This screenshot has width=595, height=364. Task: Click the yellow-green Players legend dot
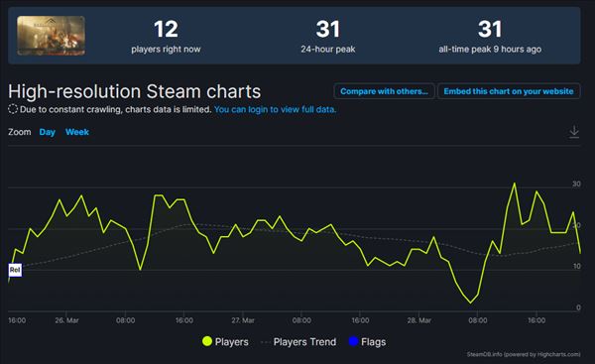click(207, 341)
